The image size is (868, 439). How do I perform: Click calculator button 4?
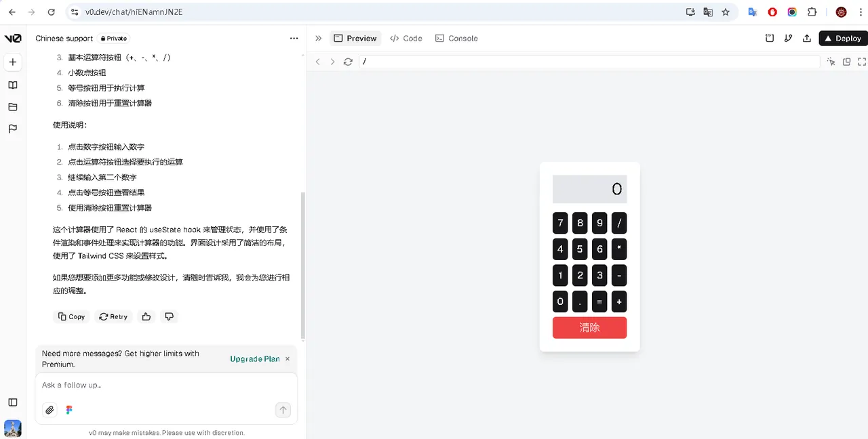tap(560, 249)
